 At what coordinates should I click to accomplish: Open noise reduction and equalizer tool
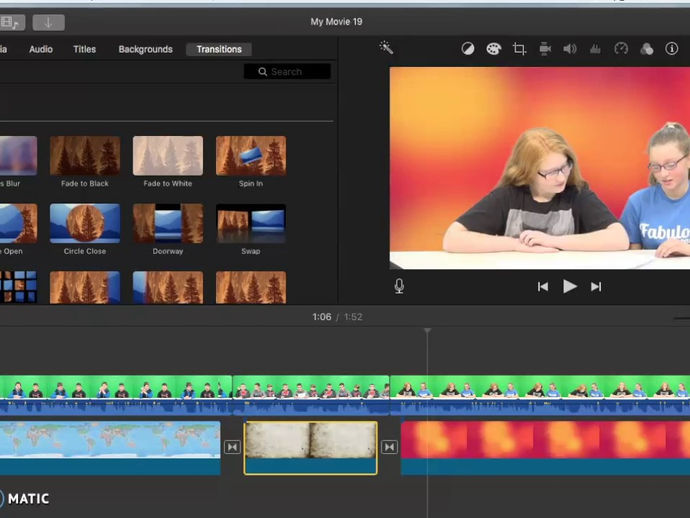tap(595, 48)
